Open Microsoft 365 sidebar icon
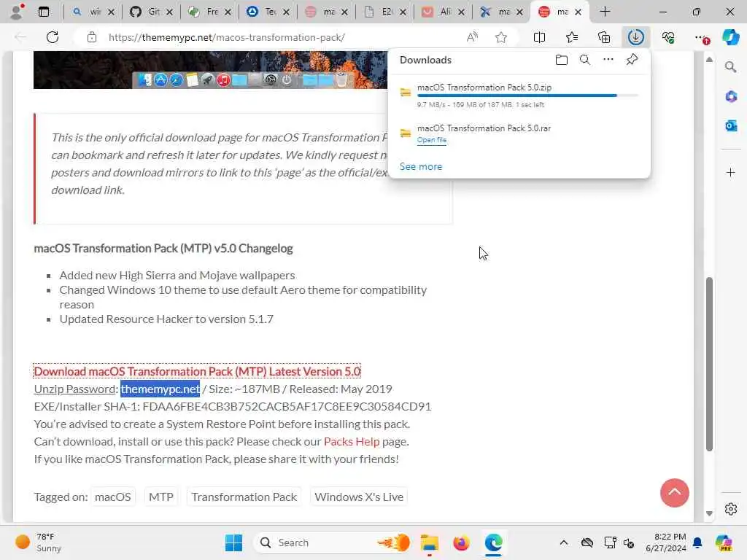Image resolution: width=747 pixels, height=560 pixels. tap(730, 97)
